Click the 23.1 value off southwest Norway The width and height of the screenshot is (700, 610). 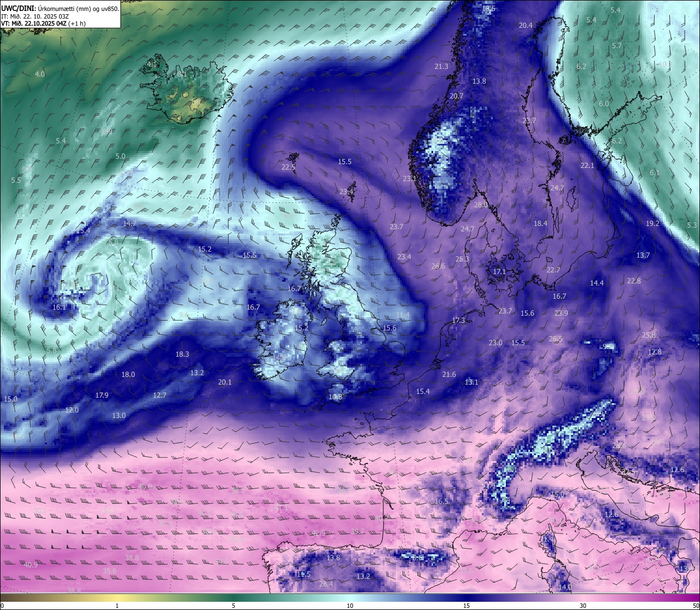tap(410, 178)
